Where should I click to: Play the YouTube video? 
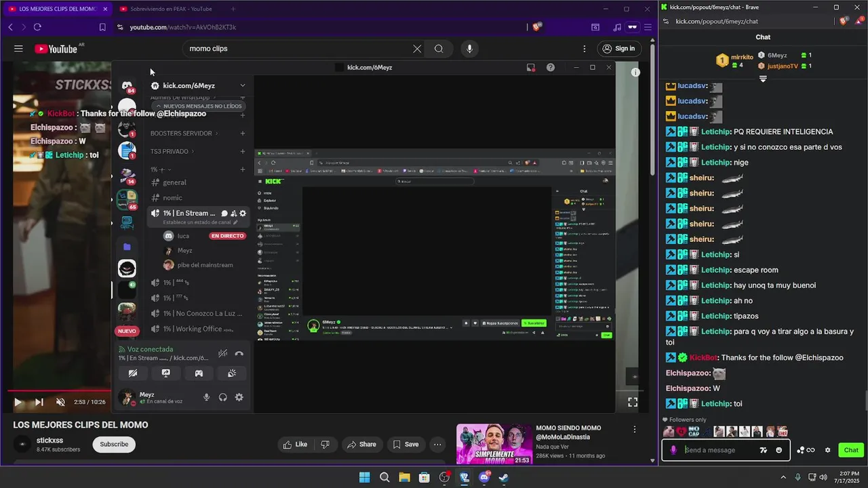coord(18,402)
